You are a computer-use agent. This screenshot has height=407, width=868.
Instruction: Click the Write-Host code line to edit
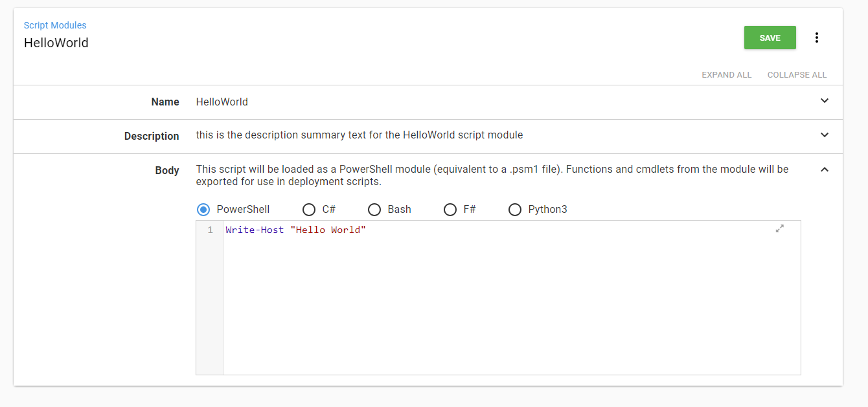click(295, 230)
